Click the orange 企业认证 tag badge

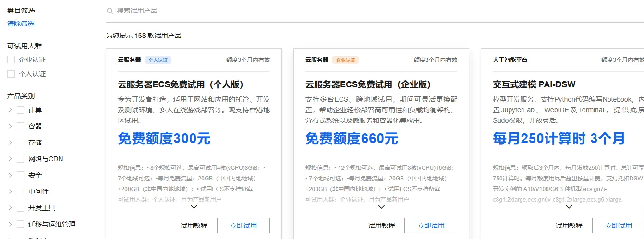[346, 60]
